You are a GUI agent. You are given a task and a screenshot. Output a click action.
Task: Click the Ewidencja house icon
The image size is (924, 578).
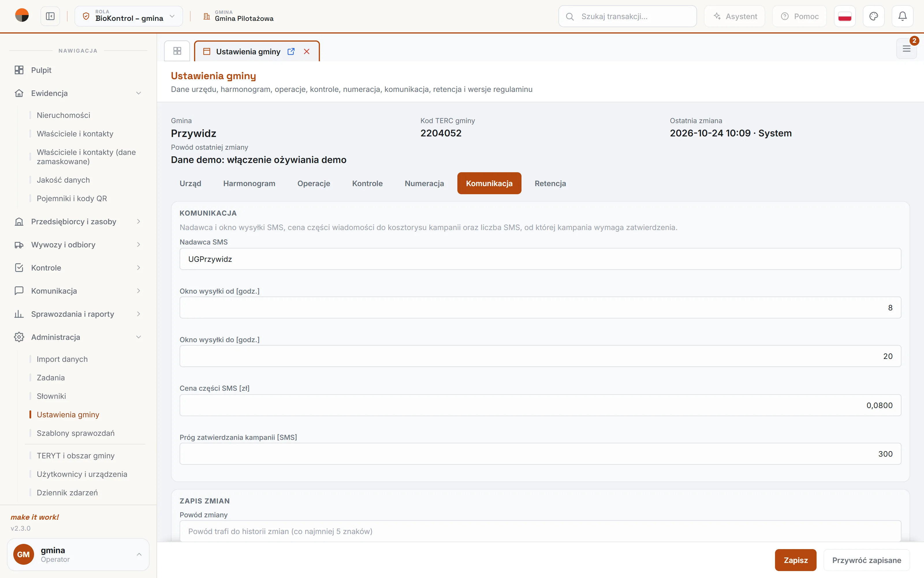pyautogui.click(x=19, y=93)
